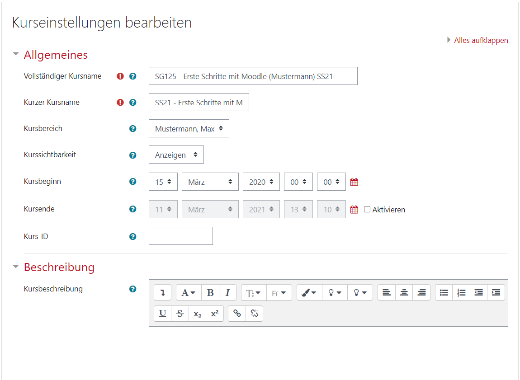Click the Alles aufklappen link
Image resolution: width=520 pixels, height=380 pixels.
click(x=481, y=40)
